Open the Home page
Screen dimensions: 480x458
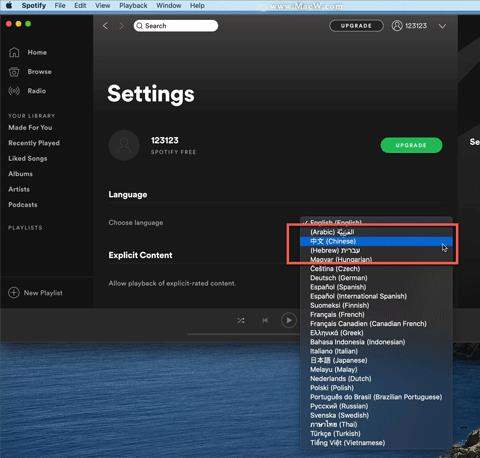[37, 52]
